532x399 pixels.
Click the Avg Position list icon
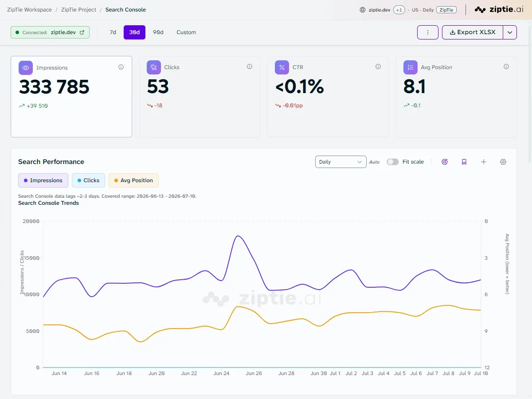tap(411, 67)
